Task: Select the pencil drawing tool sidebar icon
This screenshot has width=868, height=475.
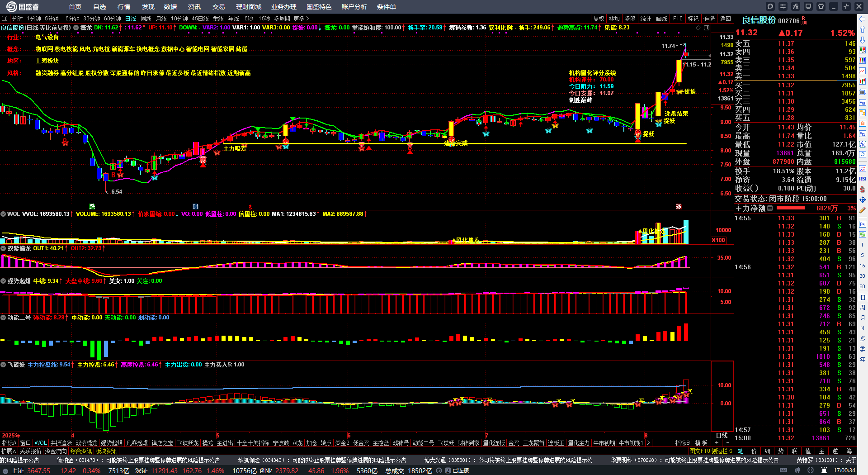Action: pyautogui.click(x=863, y=210)
